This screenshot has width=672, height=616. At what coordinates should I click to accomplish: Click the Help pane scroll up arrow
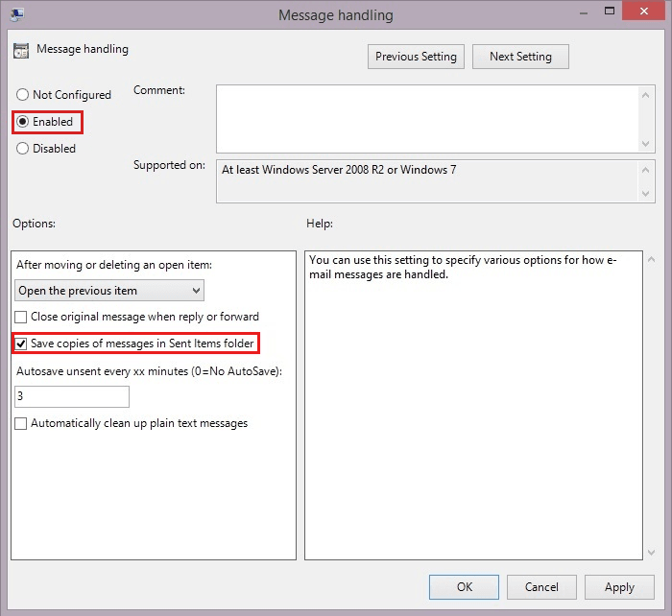652,260
